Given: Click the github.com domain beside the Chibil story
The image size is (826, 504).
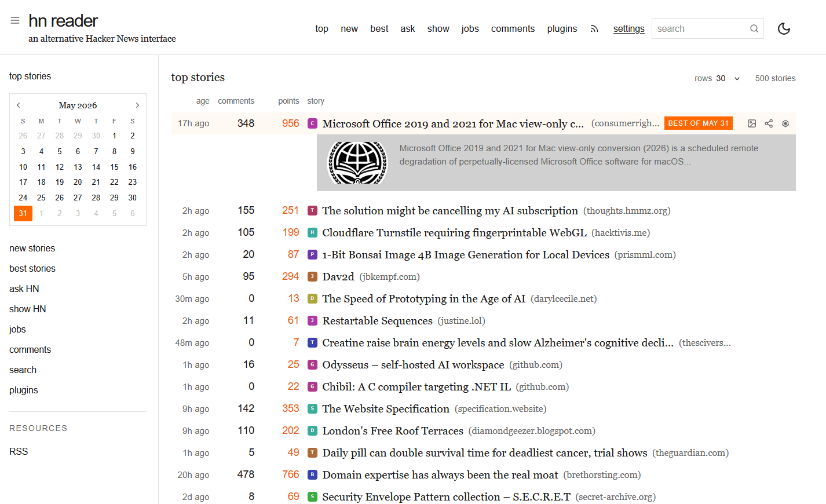Looking at the screenshot, I should coord(542,386).
